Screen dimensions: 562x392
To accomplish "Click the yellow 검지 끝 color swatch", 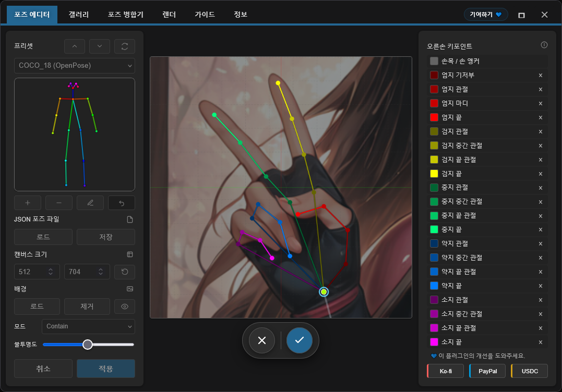I will click(x=434, y=174).
